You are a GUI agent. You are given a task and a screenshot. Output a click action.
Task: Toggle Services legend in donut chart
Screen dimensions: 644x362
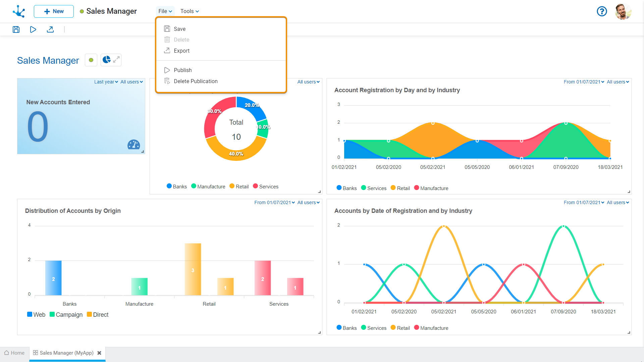coord(266,186)
